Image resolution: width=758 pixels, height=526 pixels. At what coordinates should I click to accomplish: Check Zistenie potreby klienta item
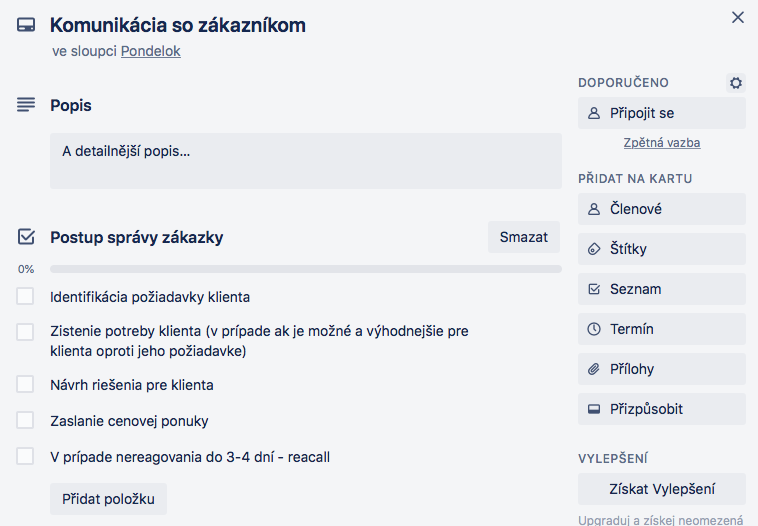[25, 332]
